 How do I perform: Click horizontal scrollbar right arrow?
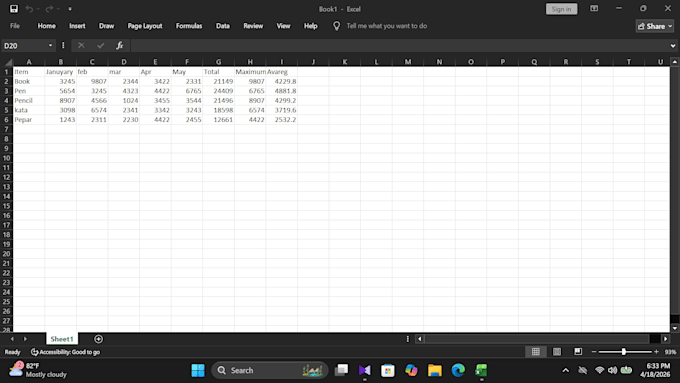(666, 339)
